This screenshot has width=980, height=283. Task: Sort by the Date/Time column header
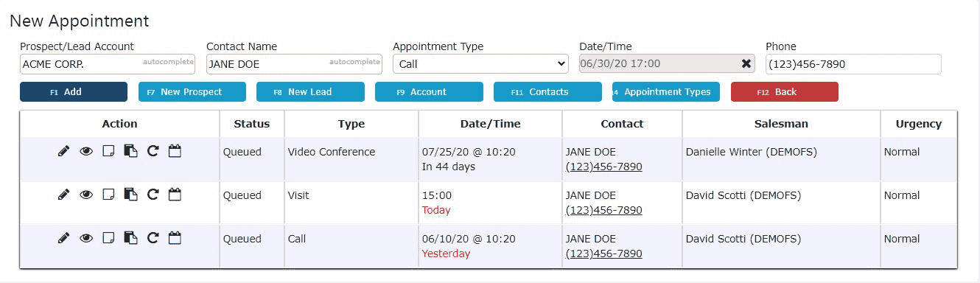click(x=490, y=124)
